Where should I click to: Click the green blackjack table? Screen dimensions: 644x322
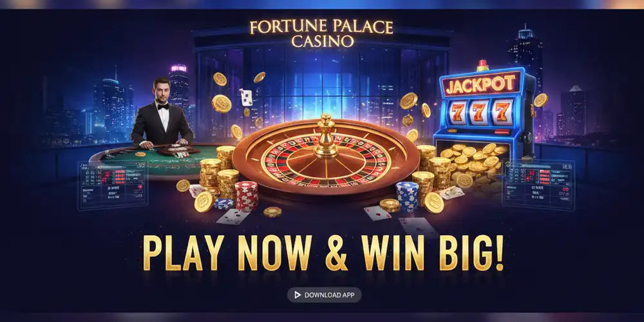click(156, 159)
